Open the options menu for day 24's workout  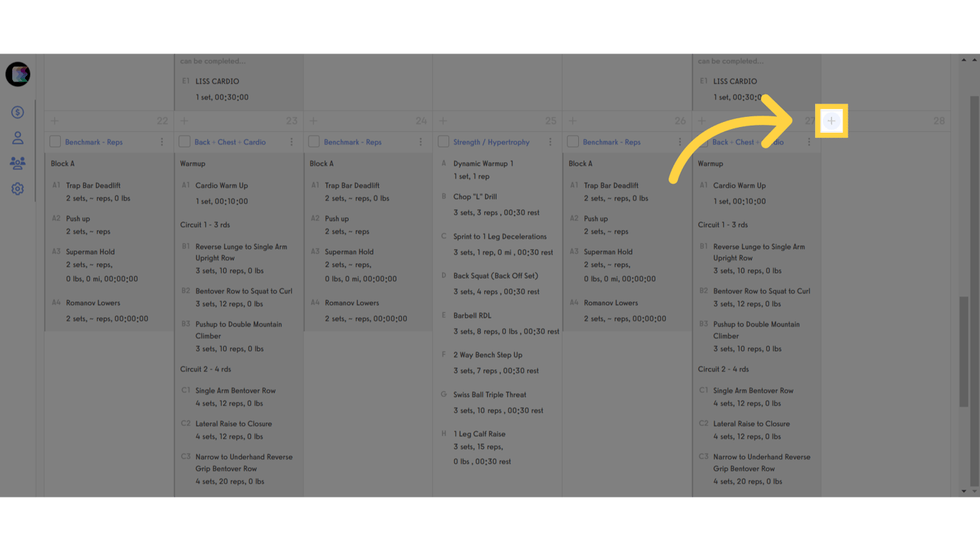pos(421,142)
